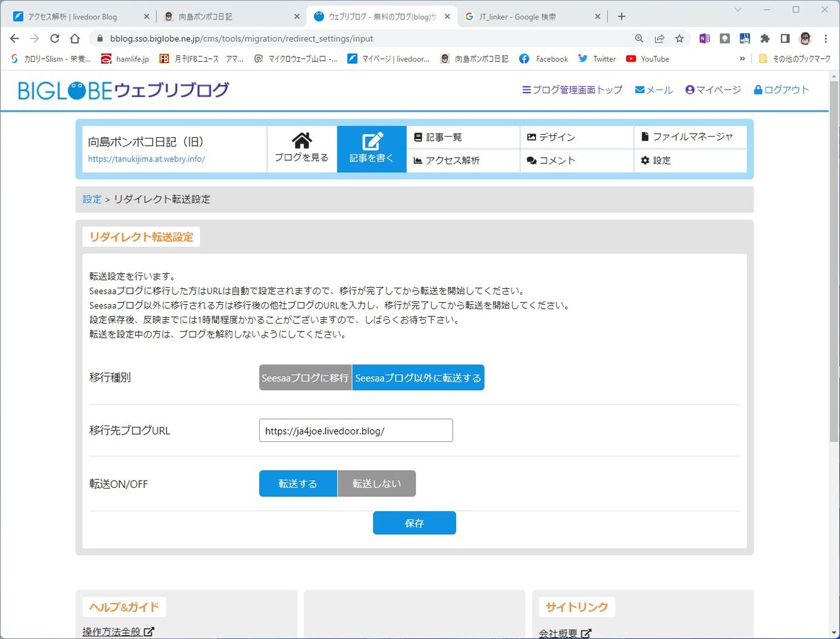Open the その他のブックマーク folder
This screenshot has height=639, width=840.
pyautogui.click(x=794, y=58)
